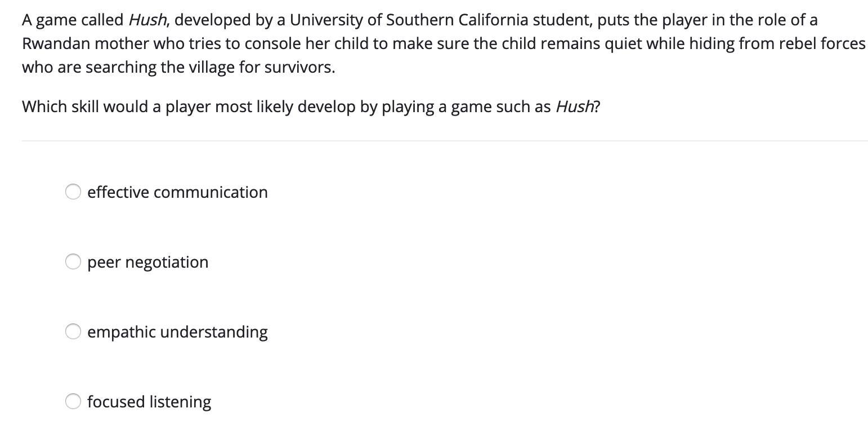Click the 'Which skill would a player' question
Screen dimensions: 868x426
(x=311, y=106)
